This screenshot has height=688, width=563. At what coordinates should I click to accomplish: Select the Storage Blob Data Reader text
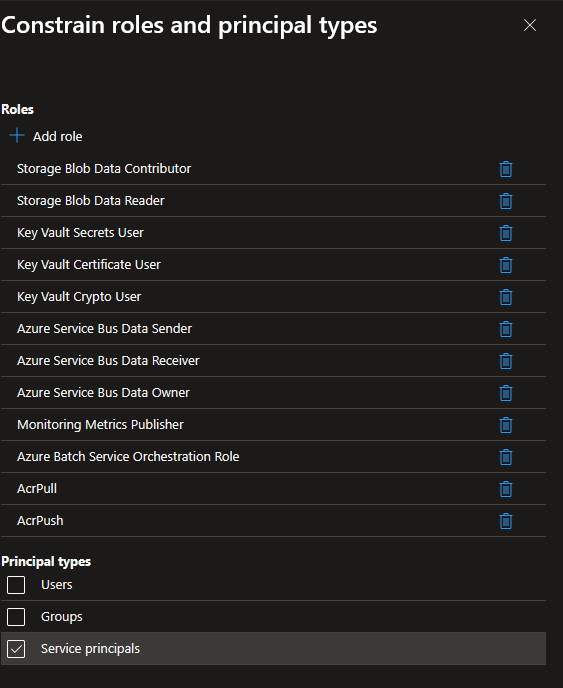tap(90, 201)
